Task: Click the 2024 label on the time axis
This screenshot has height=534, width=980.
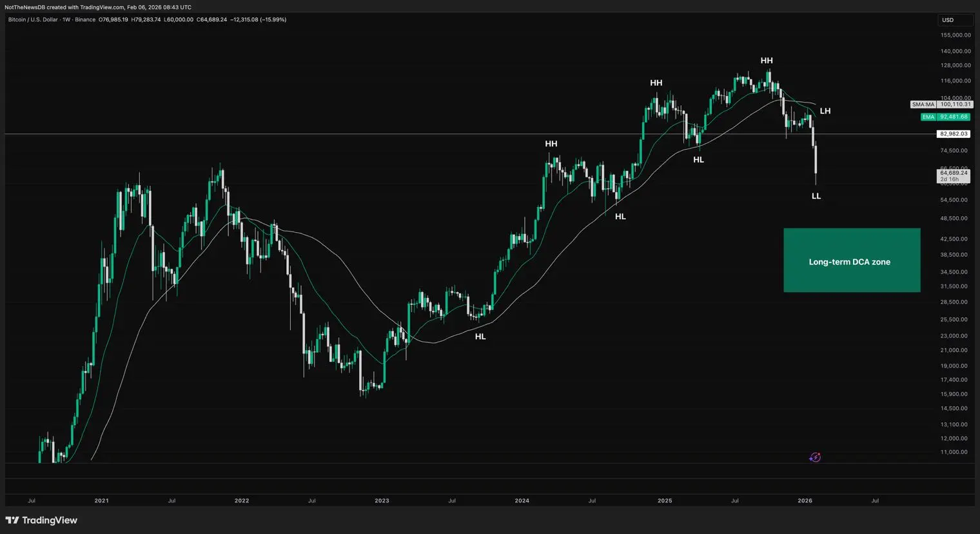Action: [522, 500]
